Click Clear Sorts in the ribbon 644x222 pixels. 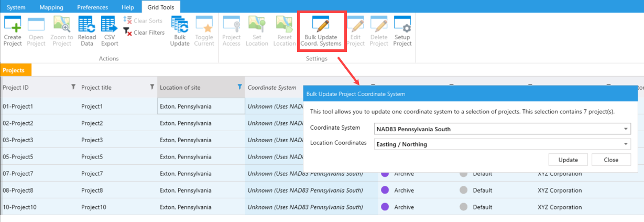tap(143, 20)
